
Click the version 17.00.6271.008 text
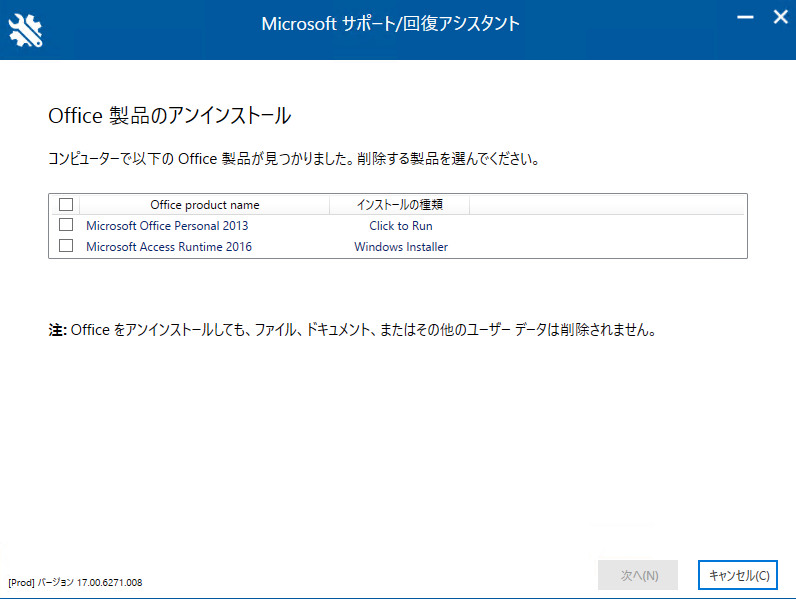pyautogui.click(x=75, y=583)
